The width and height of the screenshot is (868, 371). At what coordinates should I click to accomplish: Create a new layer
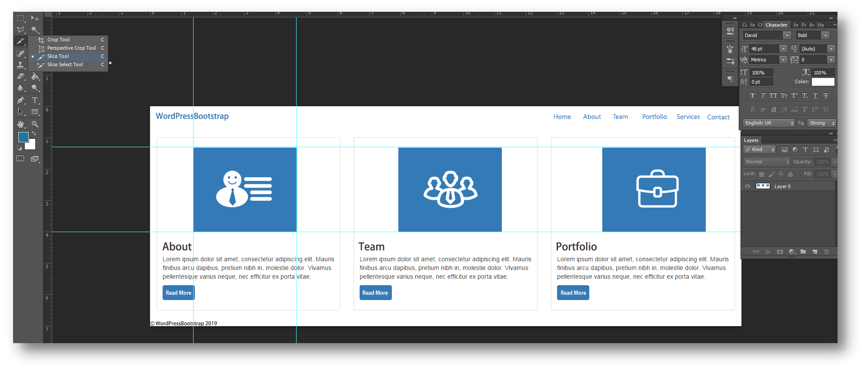click(x=815, y=252)
